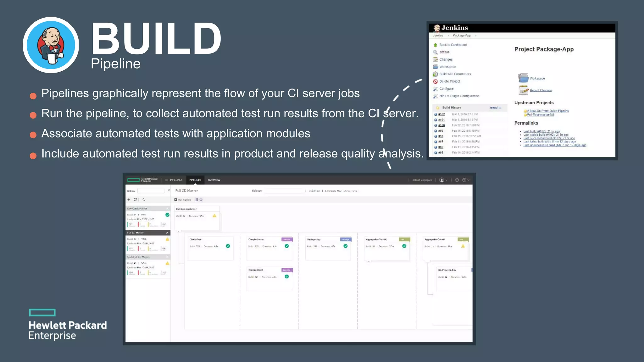The image size is (644, 362).
Task: Click the Delete Project red prohibition icon
Action: coord(435,81)
